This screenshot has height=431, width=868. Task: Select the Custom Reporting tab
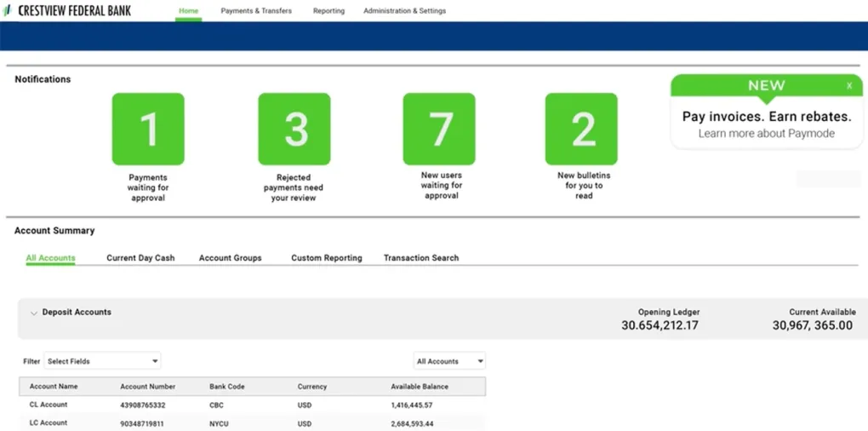326,258
